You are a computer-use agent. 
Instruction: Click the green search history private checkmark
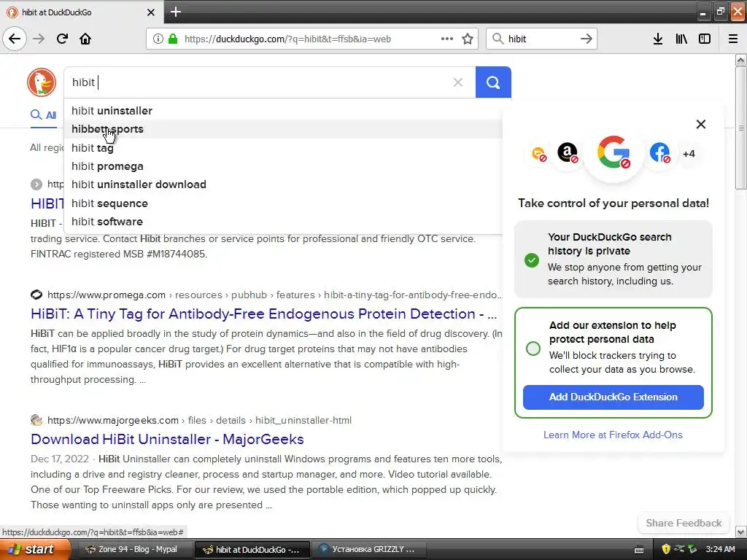pos(532,260)
